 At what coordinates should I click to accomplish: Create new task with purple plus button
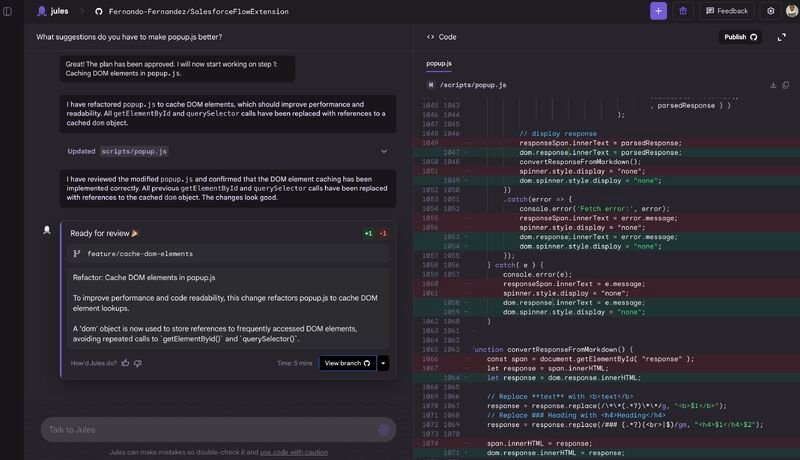[658, 11]
